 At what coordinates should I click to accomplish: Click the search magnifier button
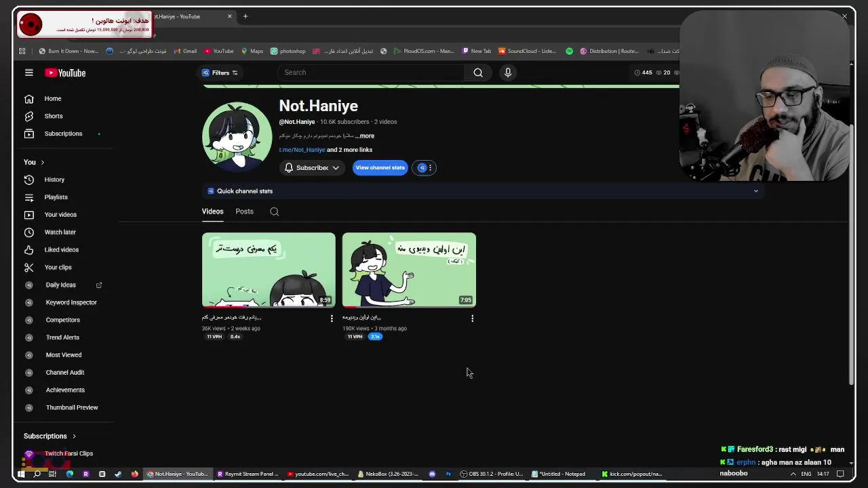click(x=478, y=73)
